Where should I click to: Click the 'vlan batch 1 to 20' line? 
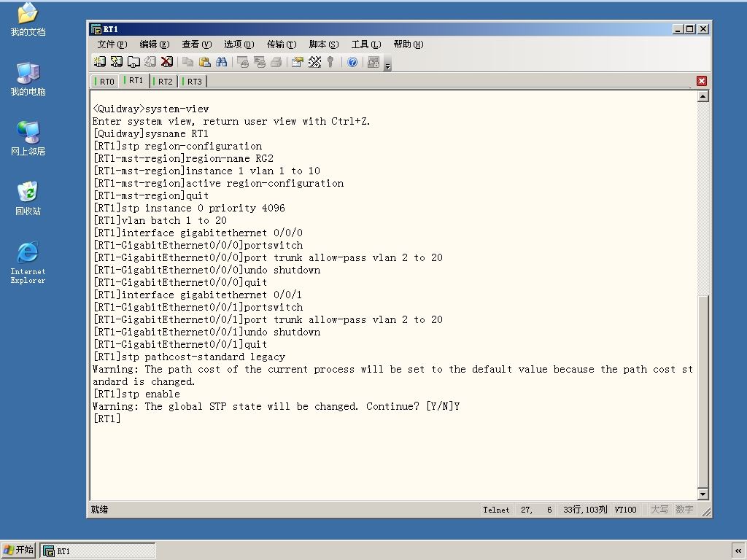[160, 220]
